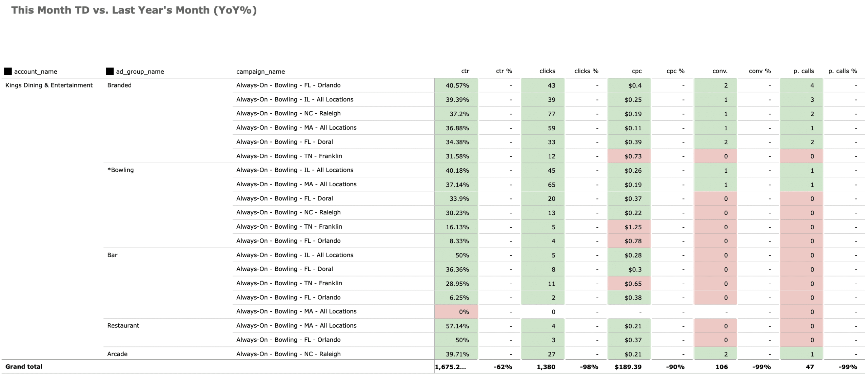Click the clicks % column header
Viewport: 868px width, 382px height.
click(x=586, y=71)
